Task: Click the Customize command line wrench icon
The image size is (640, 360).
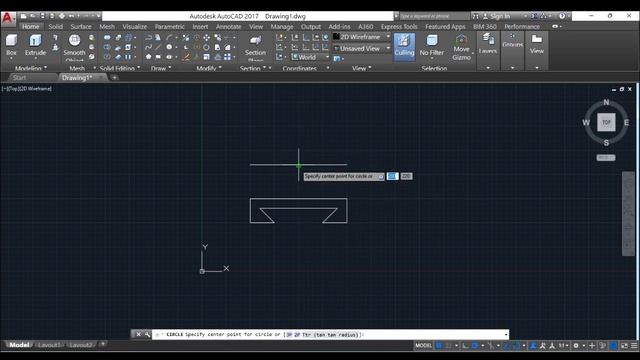Action: (147, 334)
